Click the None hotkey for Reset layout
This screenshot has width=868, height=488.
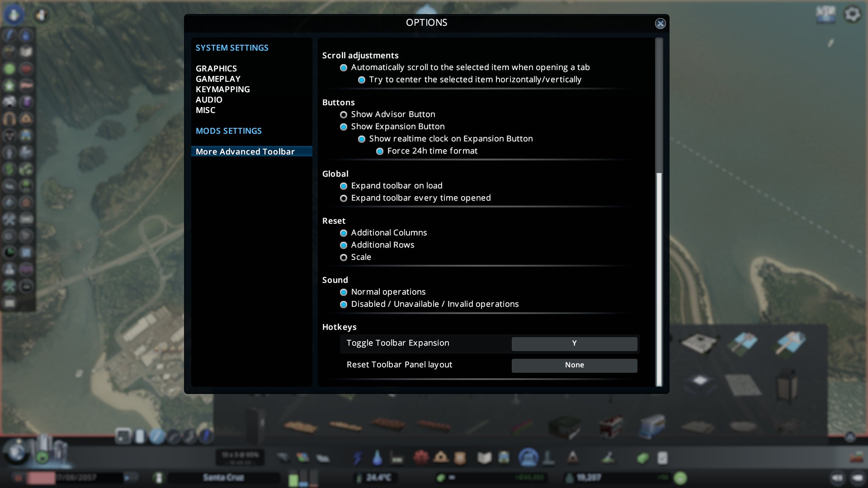tap(574, 365)
